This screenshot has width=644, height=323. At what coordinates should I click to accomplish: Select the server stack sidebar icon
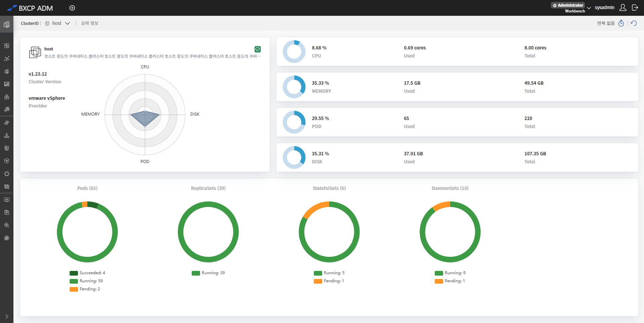click(7, 148)
